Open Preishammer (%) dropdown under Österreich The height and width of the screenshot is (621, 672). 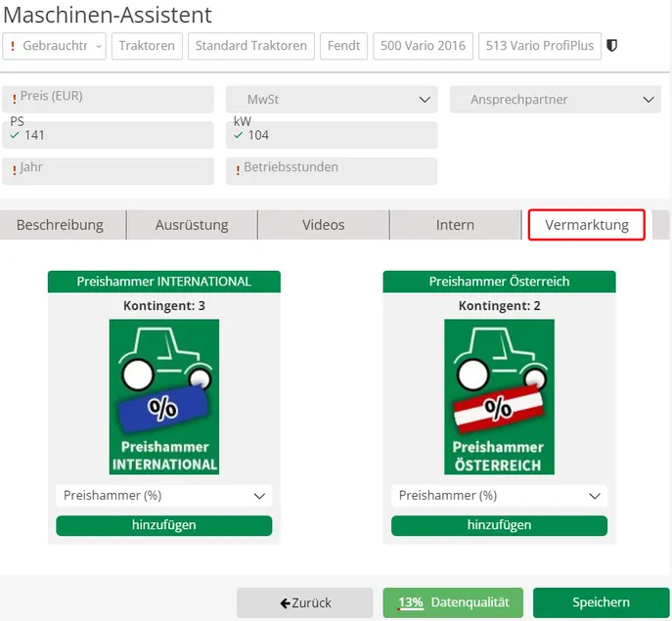point(499,496)
